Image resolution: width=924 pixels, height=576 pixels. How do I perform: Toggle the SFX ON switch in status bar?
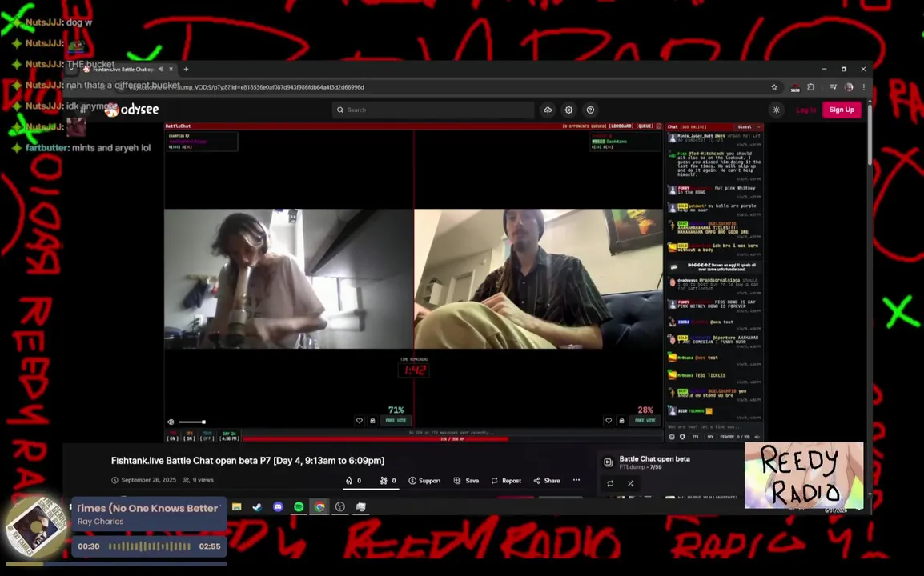189,437
